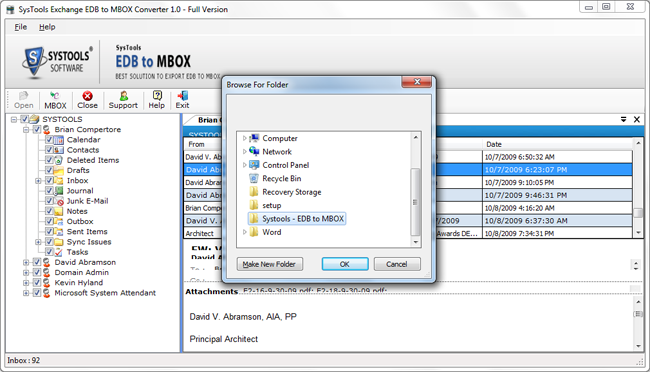Click Brian Compertore mailbox user icon

pos(47,129)
